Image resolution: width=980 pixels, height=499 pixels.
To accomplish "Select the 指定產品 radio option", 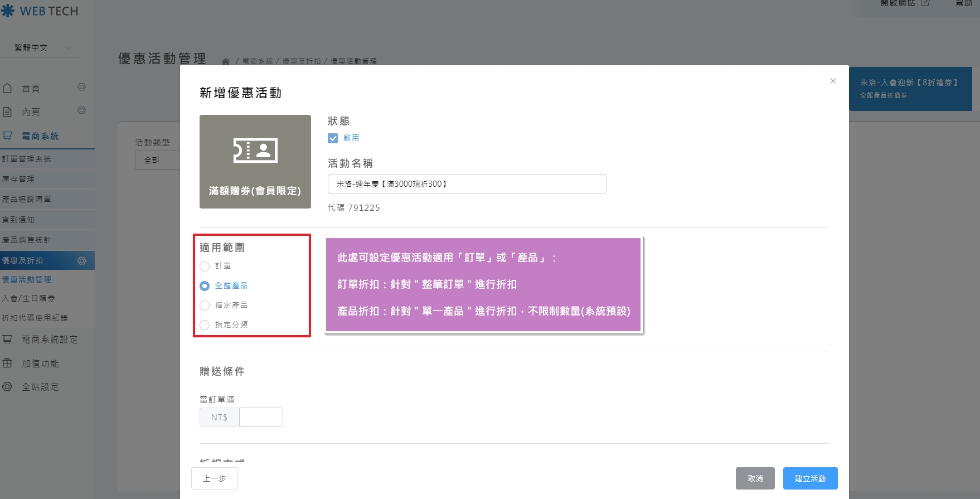I will coord(205,306).
